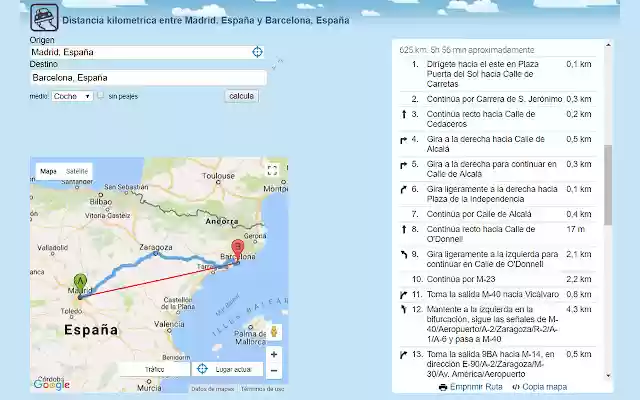This screenshot has width=640, height=400.
Task: Click the printer icon next to Imprimir Ruta
Action: point(443,387)
